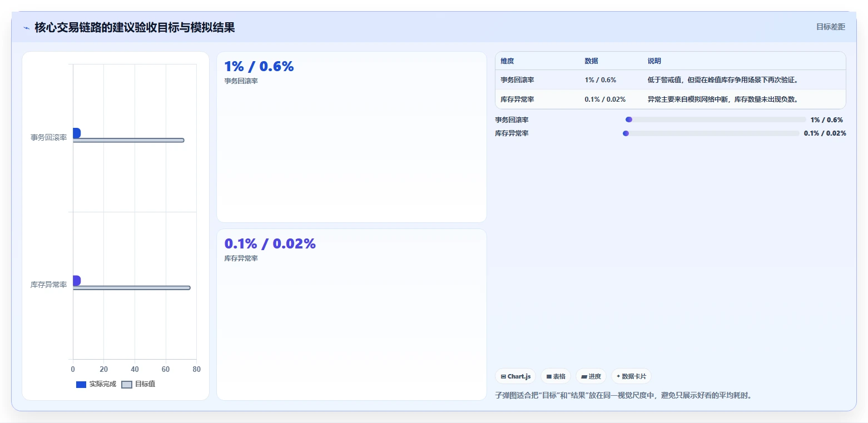868x423 pixels.
Task: Click the grey 事务回滚率 target bar
Action: tap(128, 140)
